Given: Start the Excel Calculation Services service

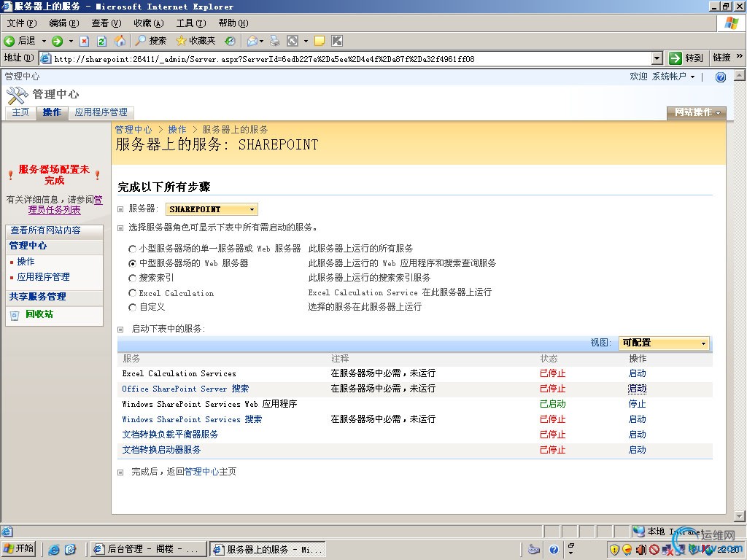Looking at the screenshot, I should (x=637, y=373).
